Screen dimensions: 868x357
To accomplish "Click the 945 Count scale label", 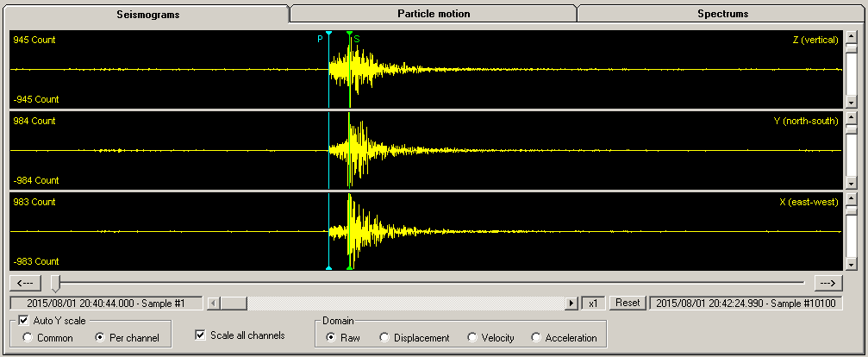I will [x=34, y=40].
